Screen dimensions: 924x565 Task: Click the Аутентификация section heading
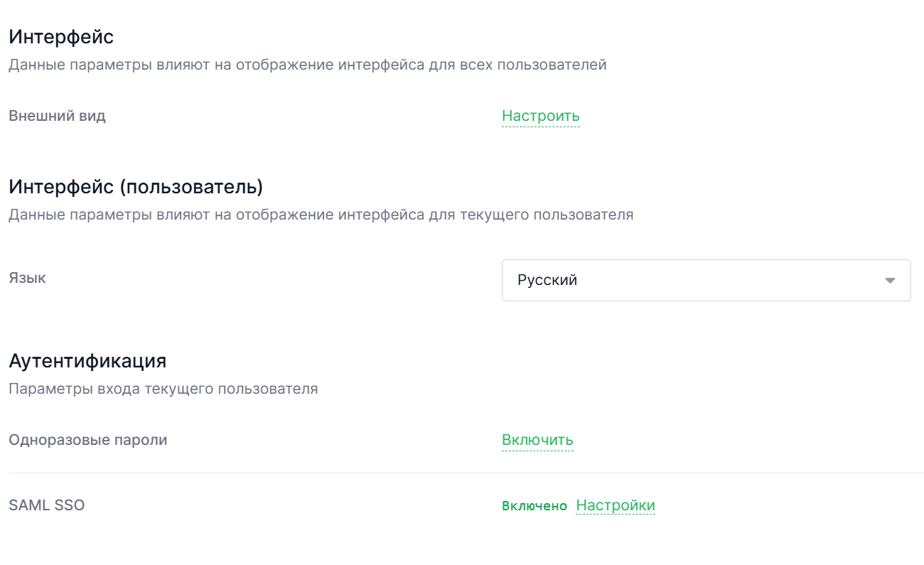[x=87, y=361]
